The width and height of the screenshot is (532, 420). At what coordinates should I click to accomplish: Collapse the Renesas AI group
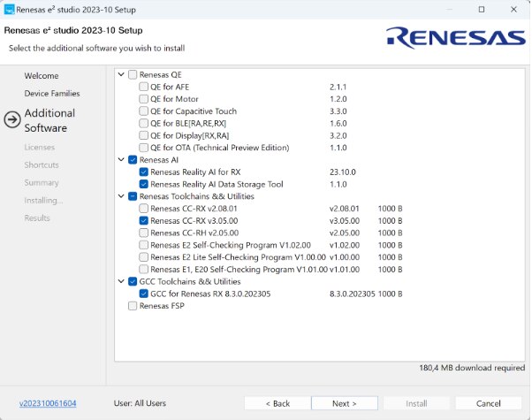coord(121,160)
